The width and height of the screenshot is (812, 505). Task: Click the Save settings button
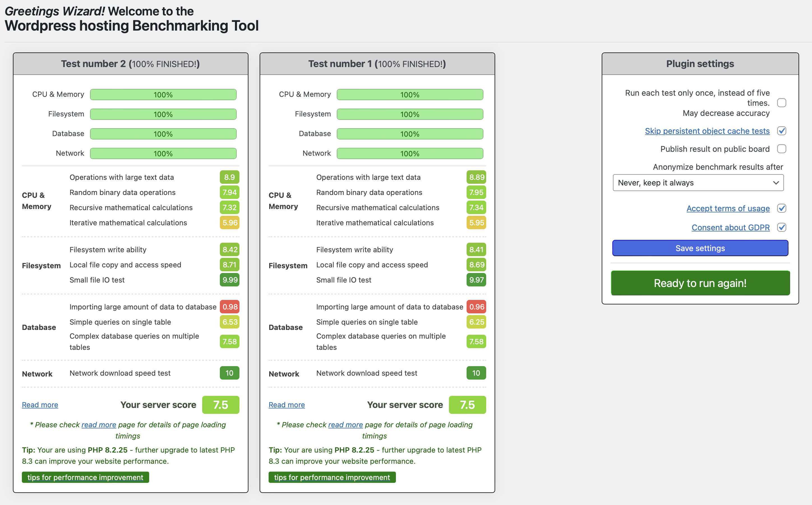coord(700,248)
